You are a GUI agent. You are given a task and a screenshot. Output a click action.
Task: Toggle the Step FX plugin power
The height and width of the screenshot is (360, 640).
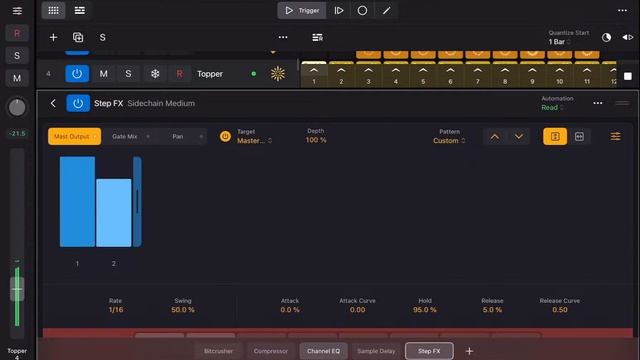coord(78,103)
